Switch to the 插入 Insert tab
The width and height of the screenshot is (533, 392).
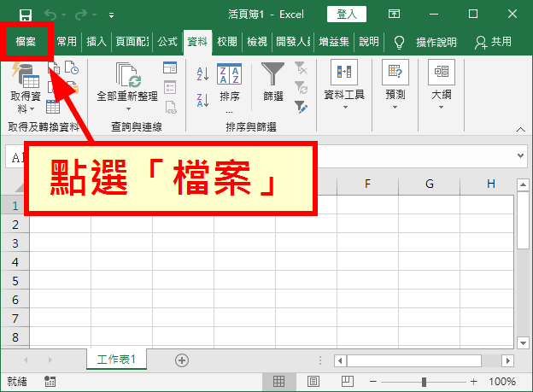[x=97, y=42]
